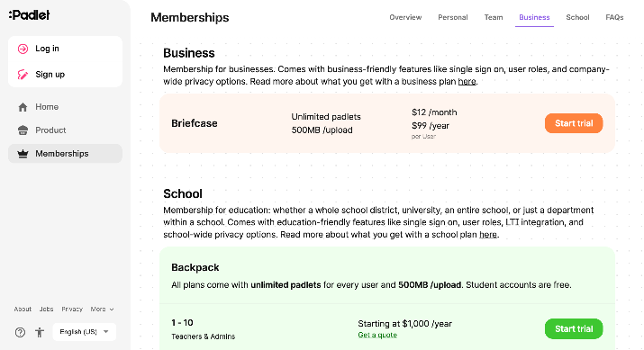644x350 pixels.
Task: Open the About footer link
Action: 23,309
